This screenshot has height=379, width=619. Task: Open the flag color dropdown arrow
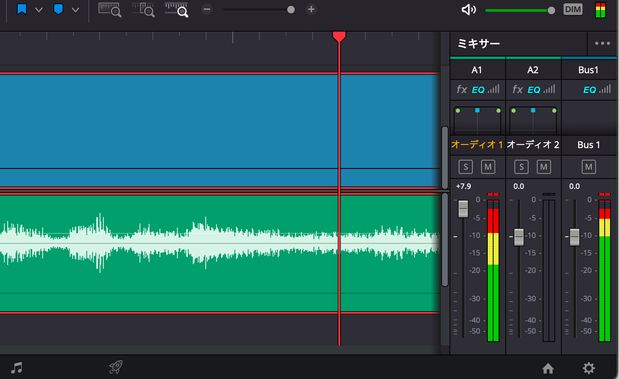click(39, 10)
